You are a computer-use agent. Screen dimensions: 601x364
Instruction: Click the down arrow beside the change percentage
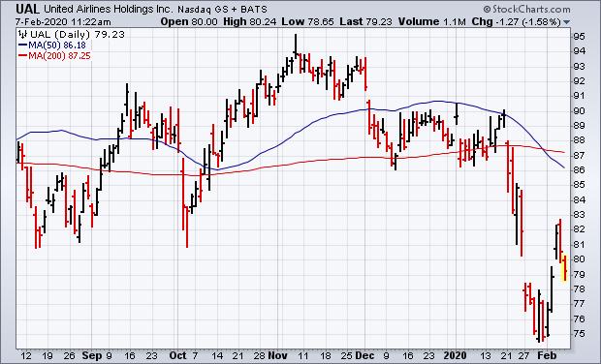pyautogui.click(x=566, y=22)
